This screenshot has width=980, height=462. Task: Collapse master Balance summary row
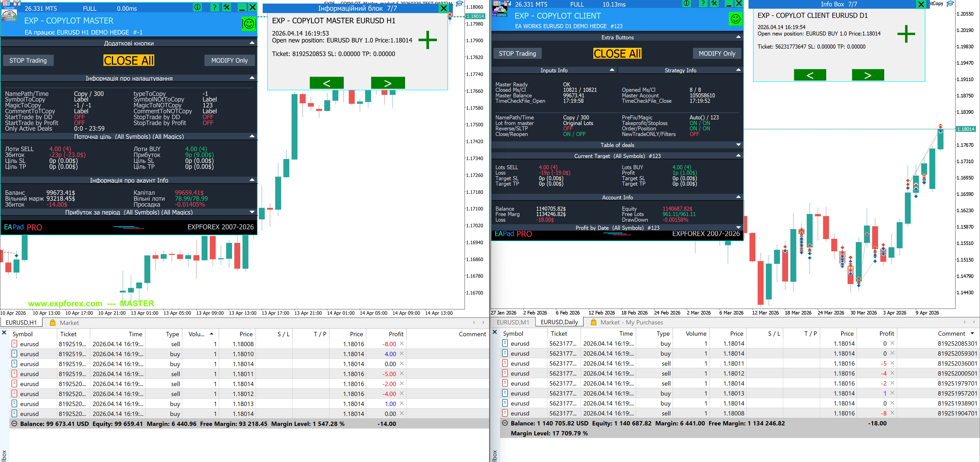15,424
